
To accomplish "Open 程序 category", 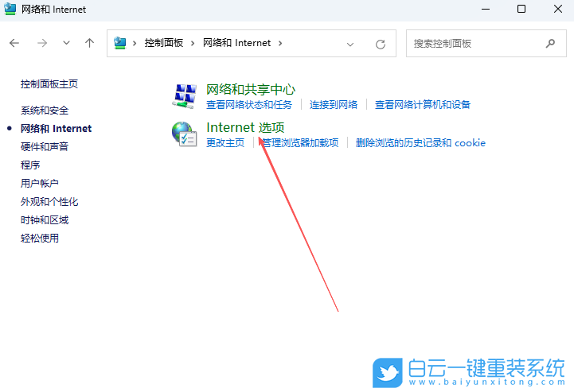I will coord(30,165).
